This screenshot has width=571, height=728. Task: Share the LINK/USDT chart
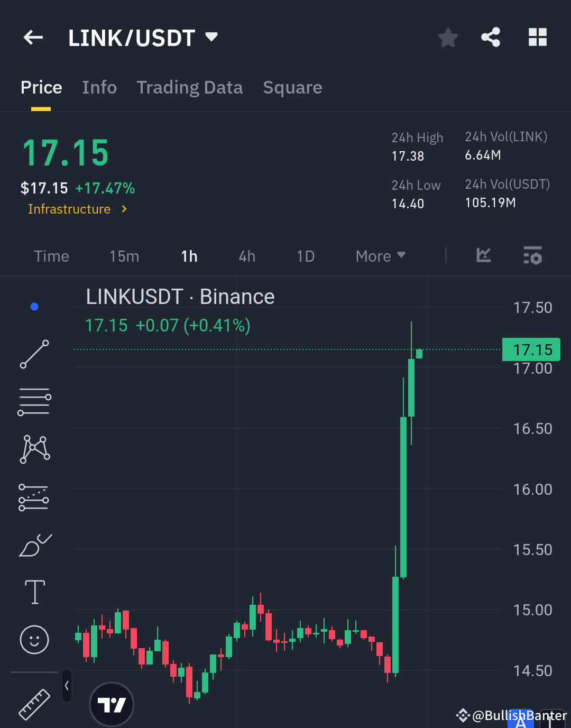[491, 37]
